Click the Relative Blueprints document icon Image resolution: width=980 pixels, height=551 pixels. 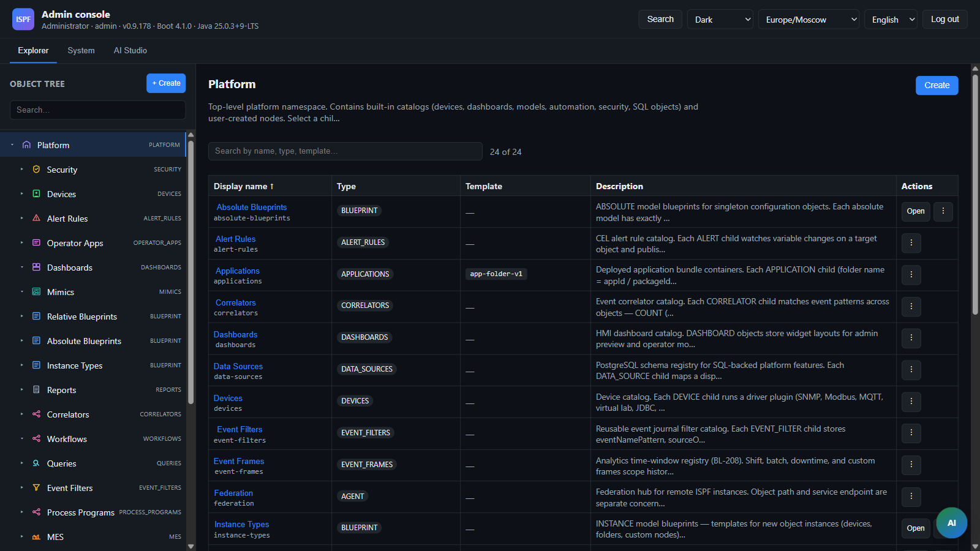coord(36,317)
